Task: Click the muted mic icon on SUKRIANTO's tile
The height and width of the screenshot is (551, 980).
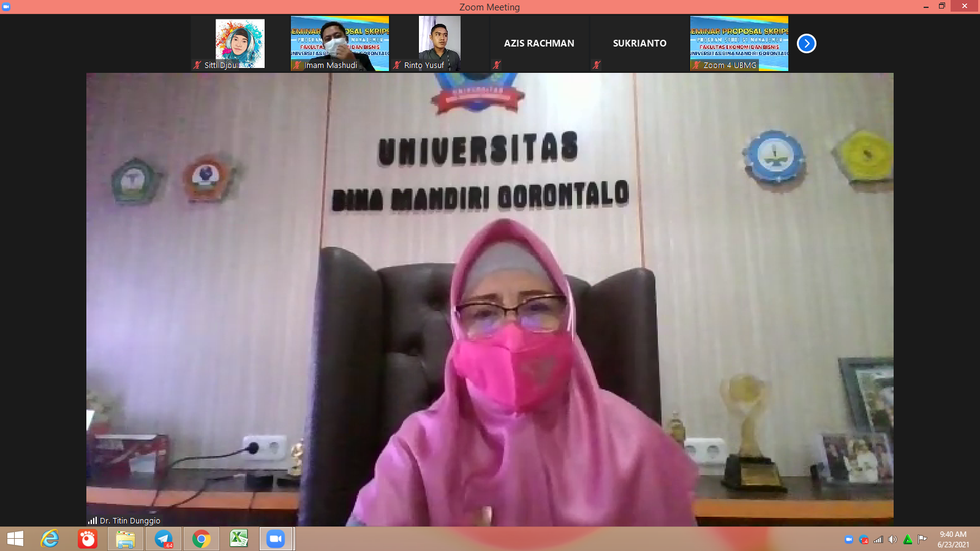Action: point(597,65)
